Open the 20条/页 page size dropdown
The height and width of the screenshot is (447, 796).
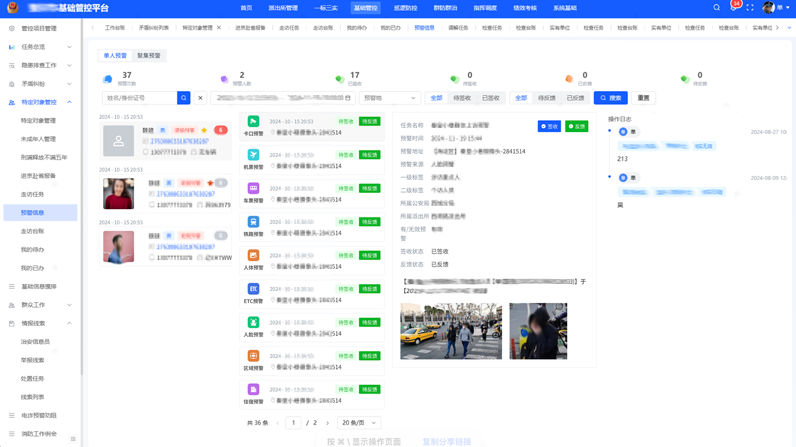coord(358,423)
